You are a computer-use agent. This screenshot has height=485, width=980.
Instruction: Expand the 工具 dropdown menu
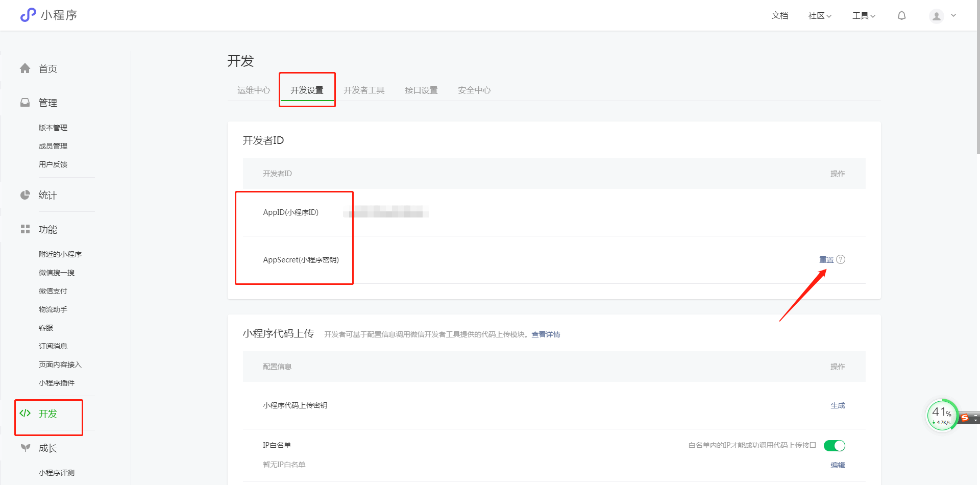click(864, 16)
